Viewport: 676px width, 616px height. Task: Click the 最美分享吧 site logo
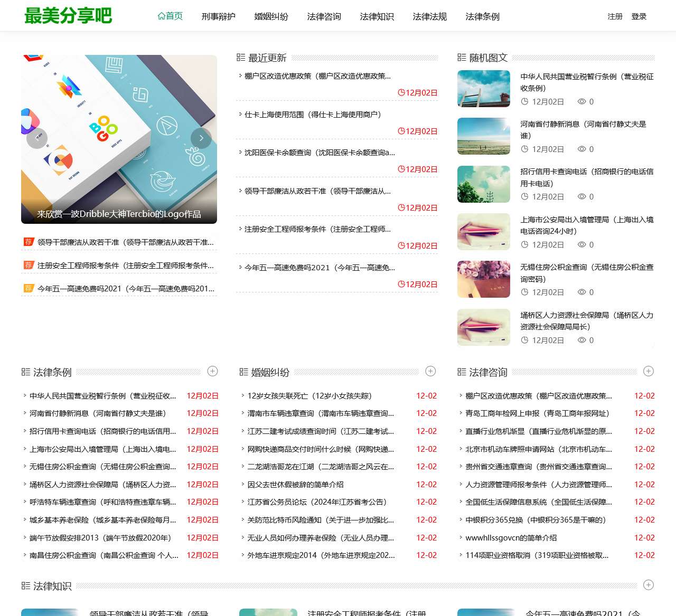(x=69, y=16)
